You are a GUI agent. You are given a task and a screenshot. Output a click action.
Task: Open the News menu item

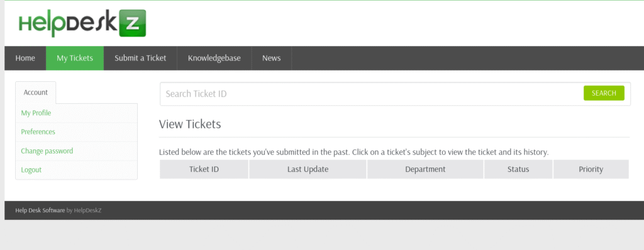272,58
